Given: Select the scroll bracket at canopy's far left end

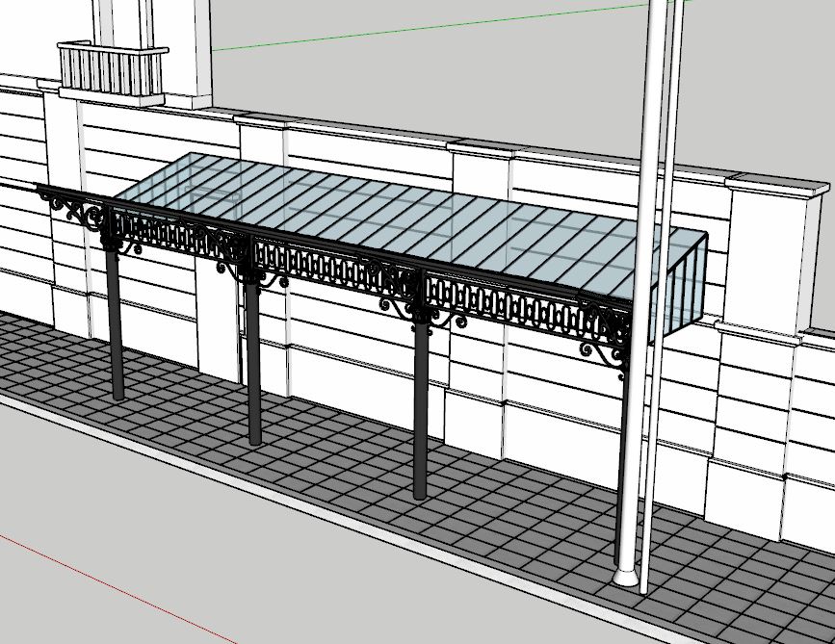Looking at the screenshot, I should (x=72, y=209).
